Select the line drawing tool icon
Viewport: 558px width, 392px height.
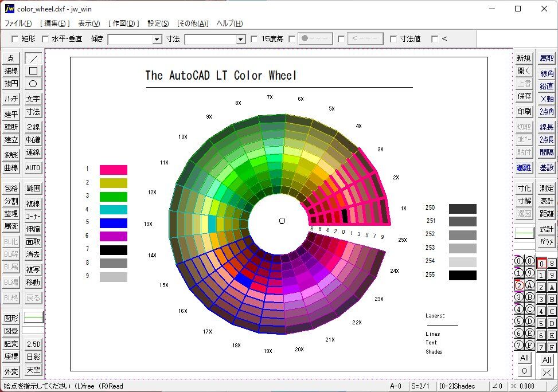click(x=33, y=58)
